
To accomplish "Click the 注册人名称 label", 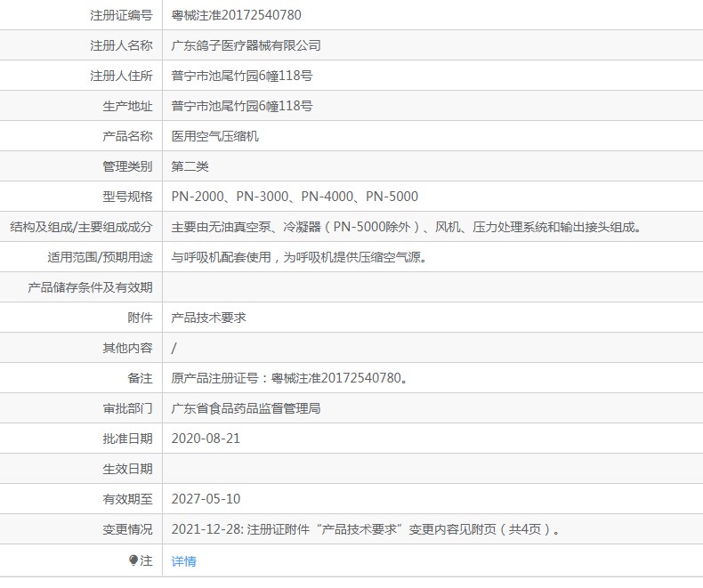I will point(121,45).
